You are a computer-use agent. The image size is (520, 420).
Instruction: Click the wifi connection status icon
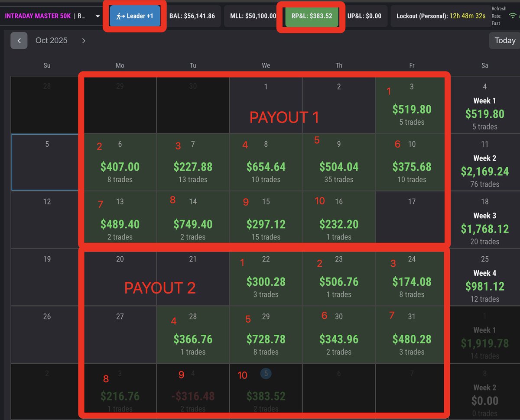click(x=513, y=16)
